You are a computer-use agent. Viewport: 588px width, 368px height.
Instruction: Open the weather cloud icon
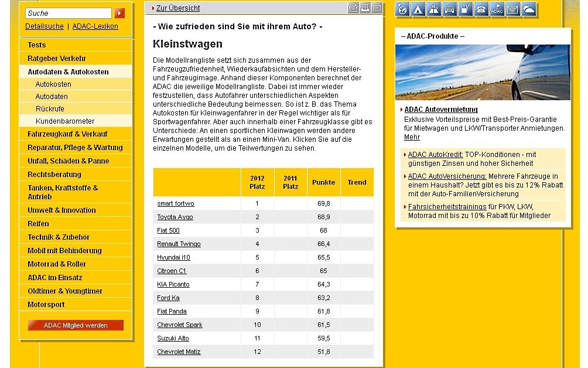[x=528, y=9]
